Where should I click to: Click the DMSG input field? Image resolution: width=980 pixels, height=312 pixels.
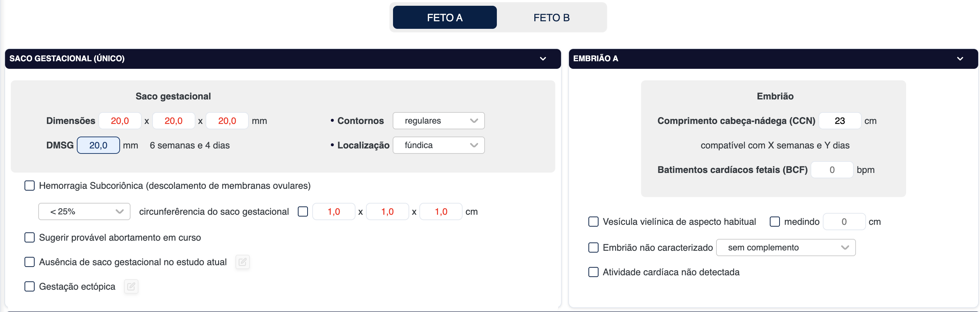98,145
